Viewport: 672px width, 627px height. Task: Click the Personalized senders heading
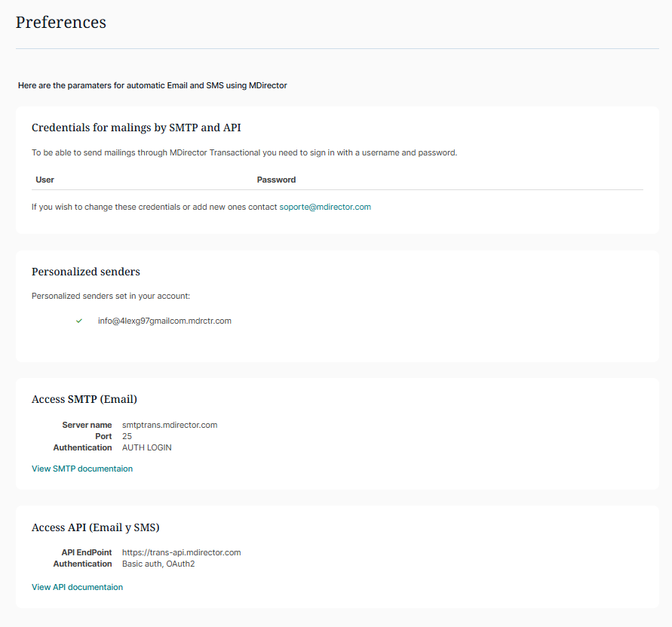[x=86, y=272]
